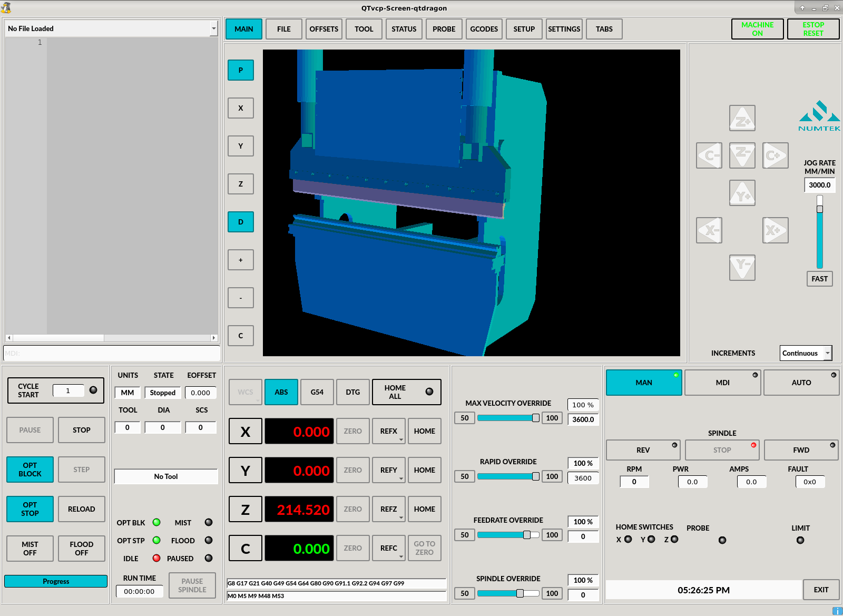This screenshot has height=616, width=843.
Task: Click STOP program button
Action: coord(82,430)
